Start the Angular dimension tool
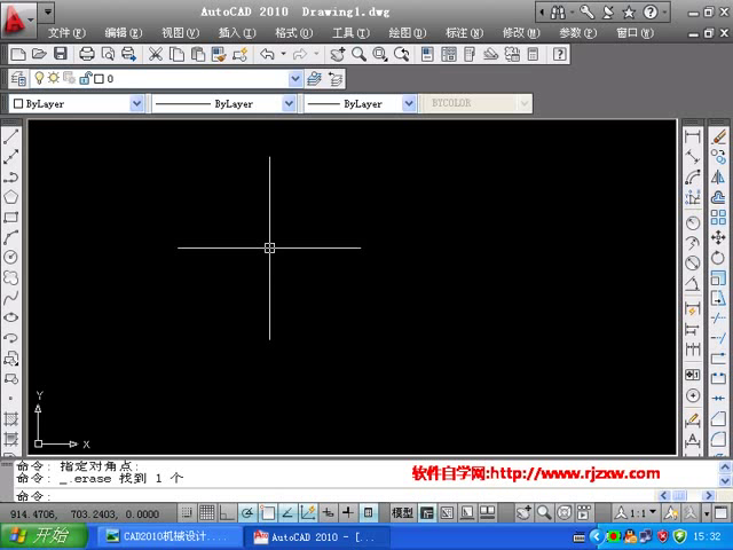This screenshot has height=550, width=733. (693, 283)
